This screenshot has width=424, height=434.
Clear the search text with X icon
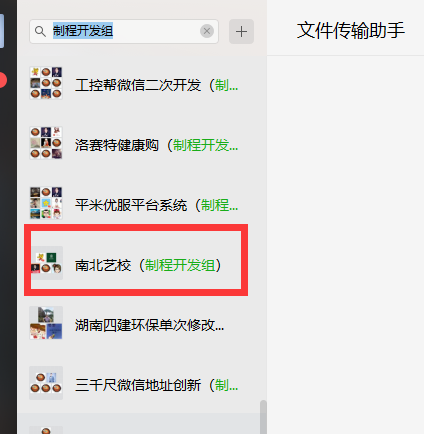coord(207,31)
